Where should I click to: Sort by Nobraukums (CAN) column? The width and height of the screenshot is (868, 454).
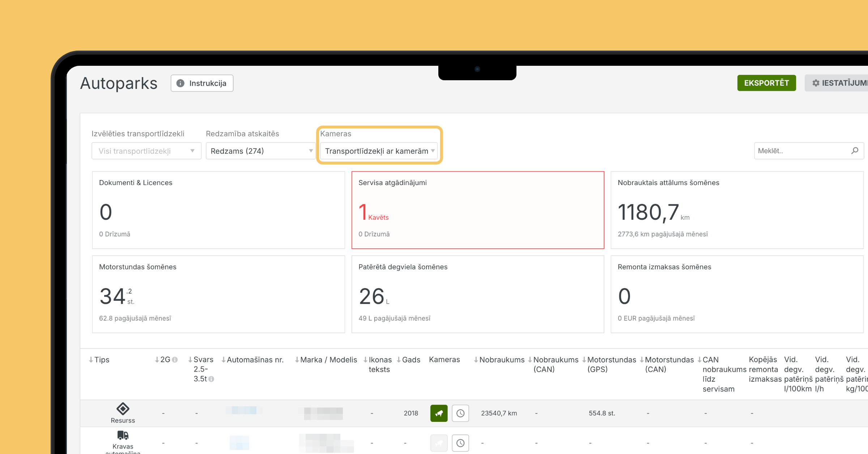[553, 364]
